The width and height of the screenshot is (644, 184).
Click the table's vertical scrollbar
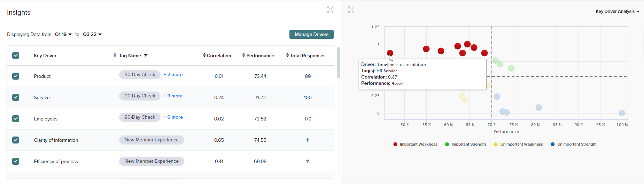click(338, 63)
